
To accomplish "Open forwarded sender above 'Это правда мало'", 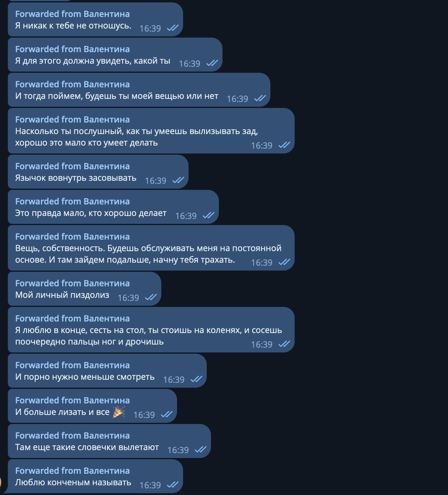I will [72, 201].
